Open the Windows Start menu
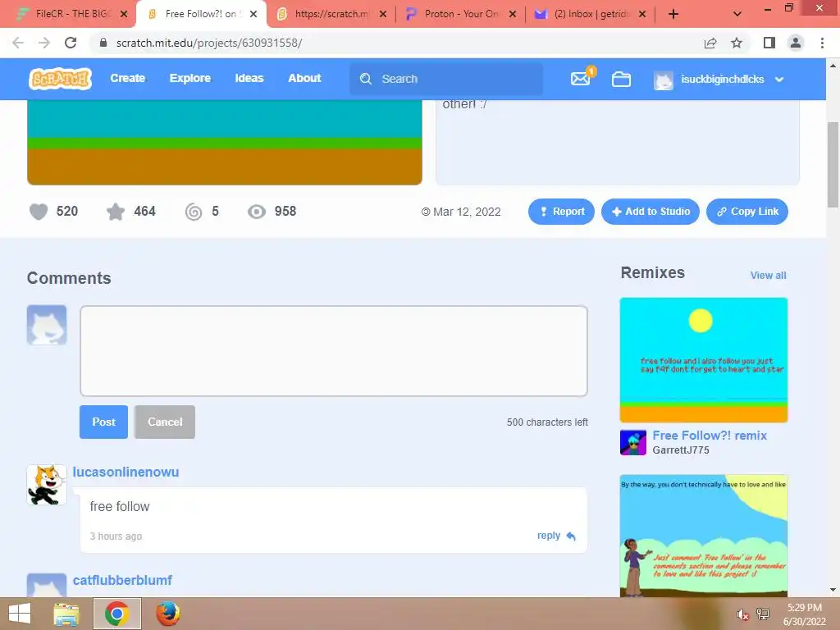The height and width of the screenshot is (630, 840). pos(20,614)
